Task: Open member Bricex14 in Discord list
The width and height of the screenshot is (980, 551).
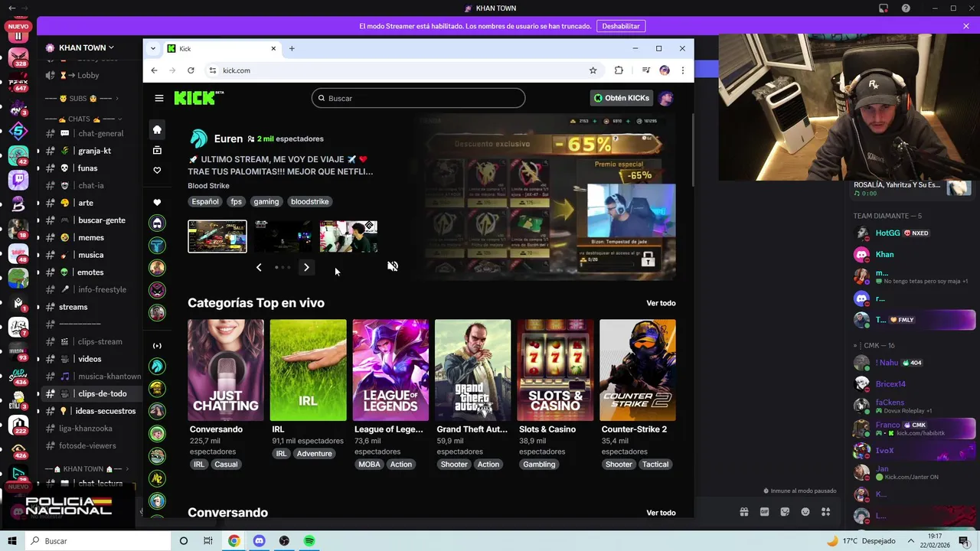Action: 890,383
